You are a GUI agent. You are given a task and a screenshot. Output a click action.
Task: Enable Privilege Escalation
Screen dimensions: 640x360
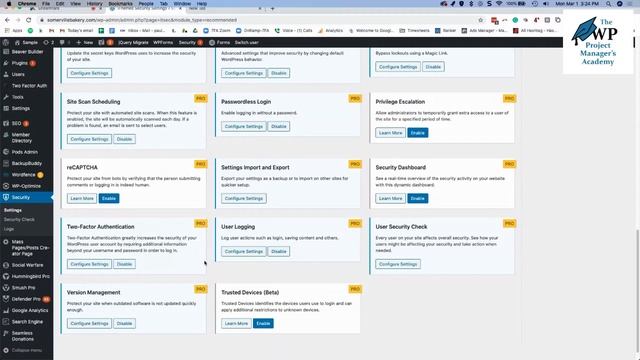tap(418, 133)
